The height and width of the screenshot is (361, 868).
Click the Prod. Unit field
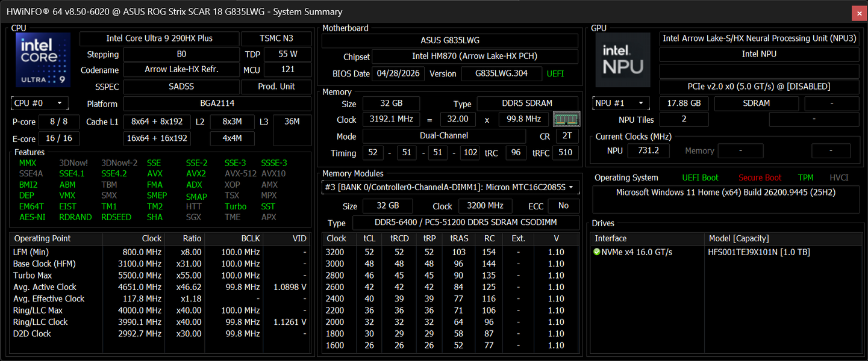[x=276, y=87]
